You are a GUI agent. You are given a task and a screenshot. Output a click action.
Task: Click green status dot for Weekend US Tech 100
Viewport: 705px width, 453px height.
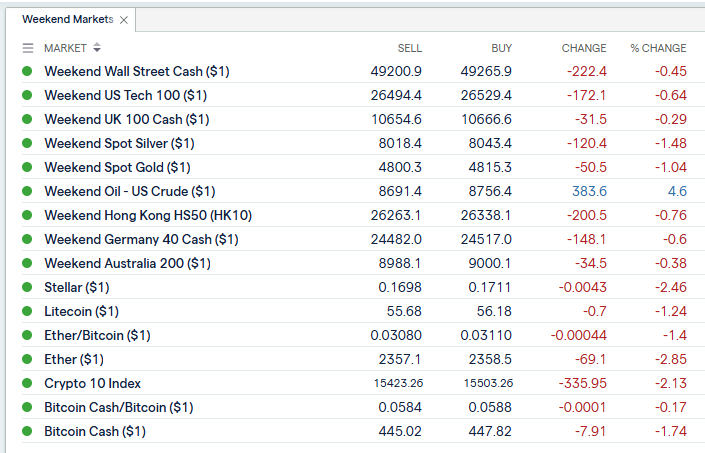(x=27, y=95)
